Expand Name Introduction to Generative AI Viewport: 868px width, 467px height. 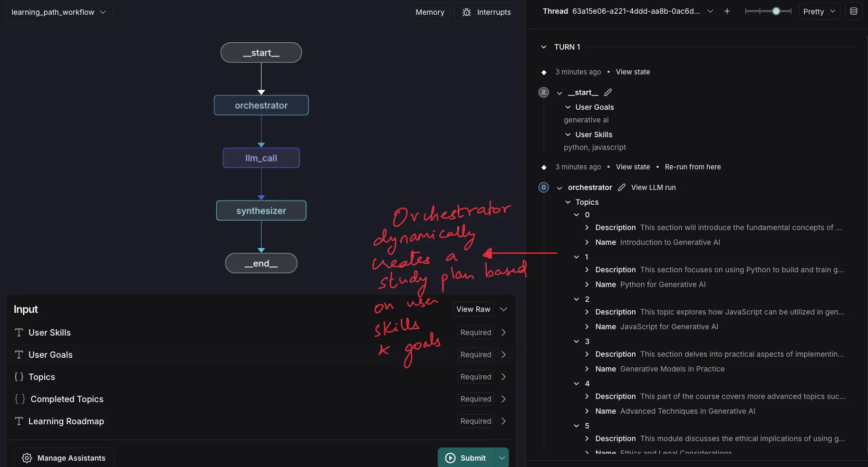587,242
